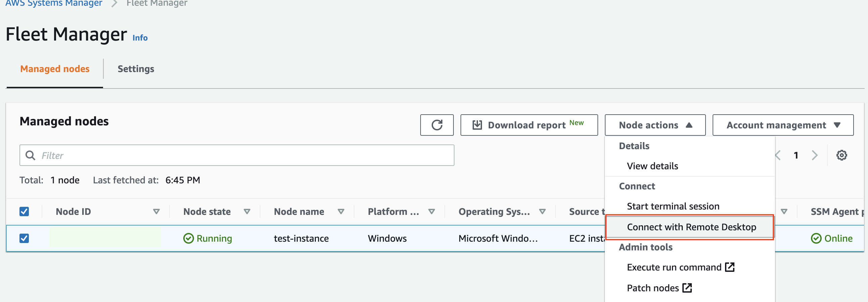Switch to the Settings tab

pyautogui.click(x=136, y=69)
